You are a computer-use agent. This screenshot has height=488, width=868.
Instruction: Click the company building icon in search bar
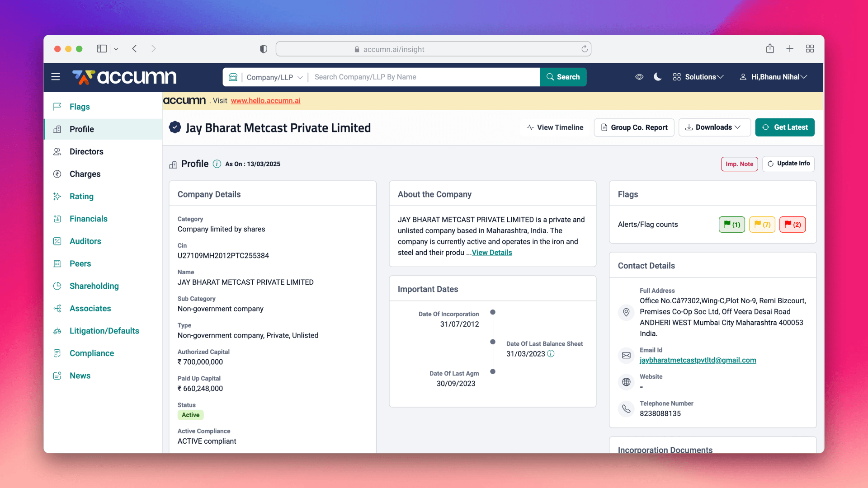click(x=233, y=77)
